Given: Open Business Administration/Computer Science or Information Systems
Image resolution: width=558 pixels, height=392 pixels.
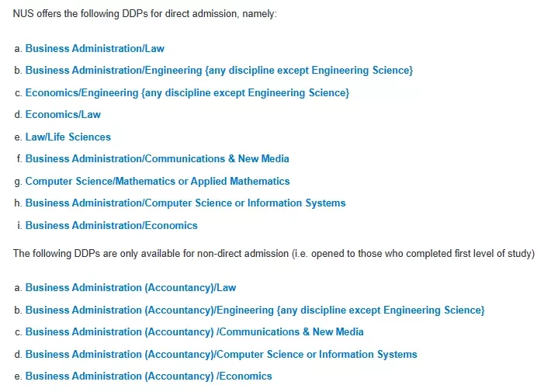Looking at the screenshot, I should pyautogui.click(x=185, y=203).
